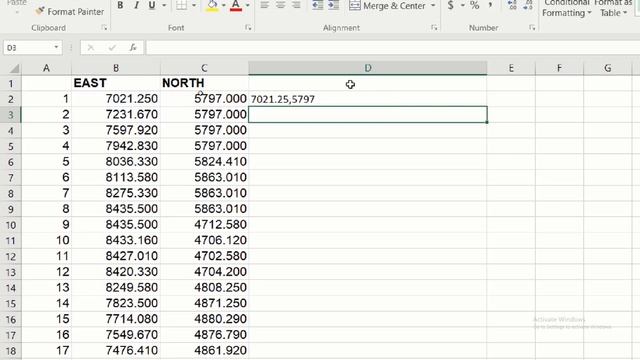Click the Name Box showing D3
The image size is (640, 360).
point(27,48)
